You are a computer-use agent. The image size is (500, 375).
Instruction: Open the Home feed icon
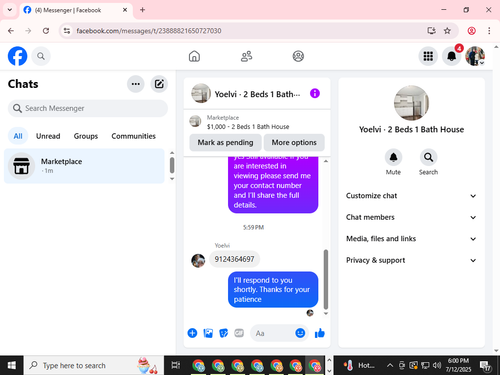point(194,56)
